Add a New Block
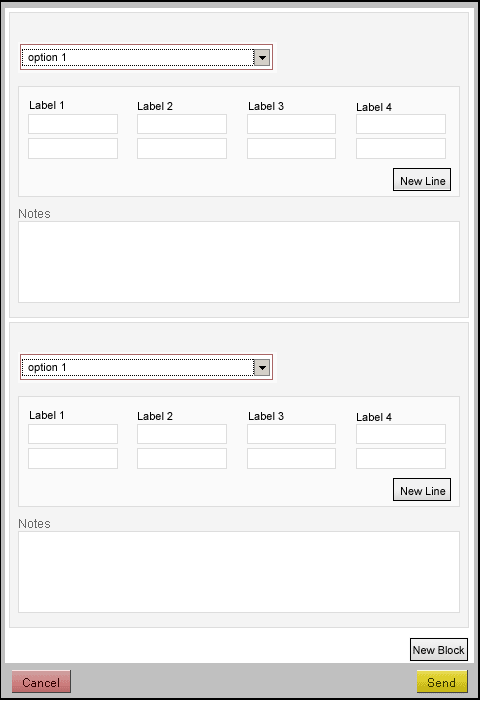 coord(439,650)
